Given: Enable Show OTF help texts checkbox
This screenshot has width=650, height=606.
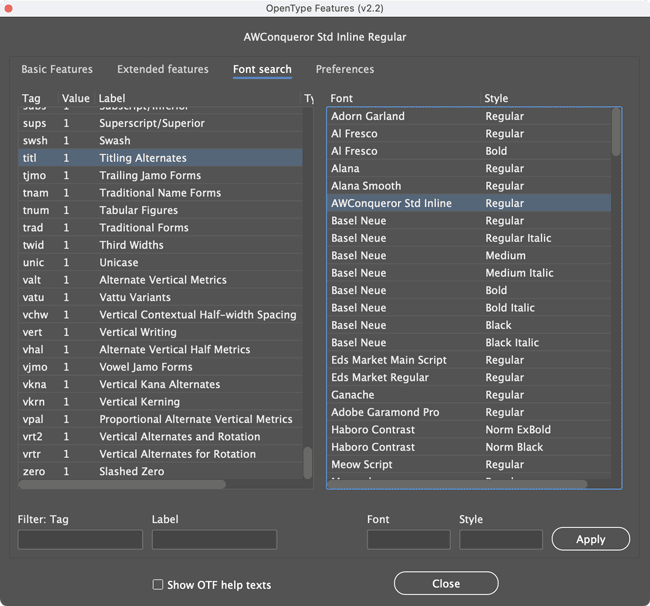Looking at the screenshot, I should pyautogui.click(x=158, y=585).
